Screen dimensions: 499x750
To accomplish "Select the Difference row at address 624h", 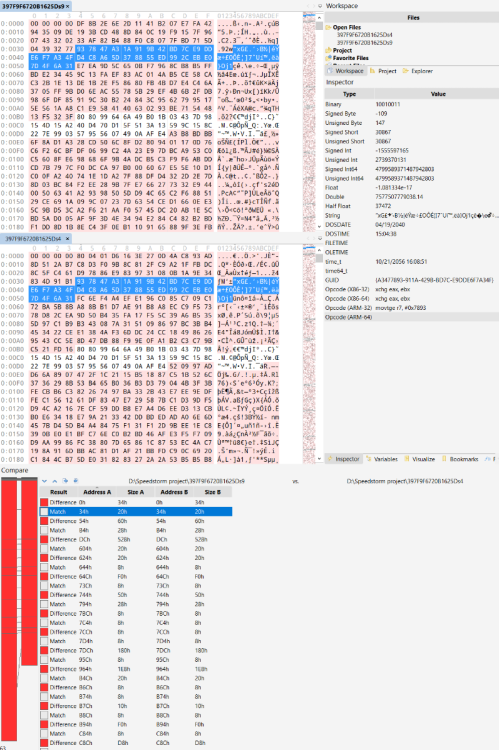I will tap(135, 558).
